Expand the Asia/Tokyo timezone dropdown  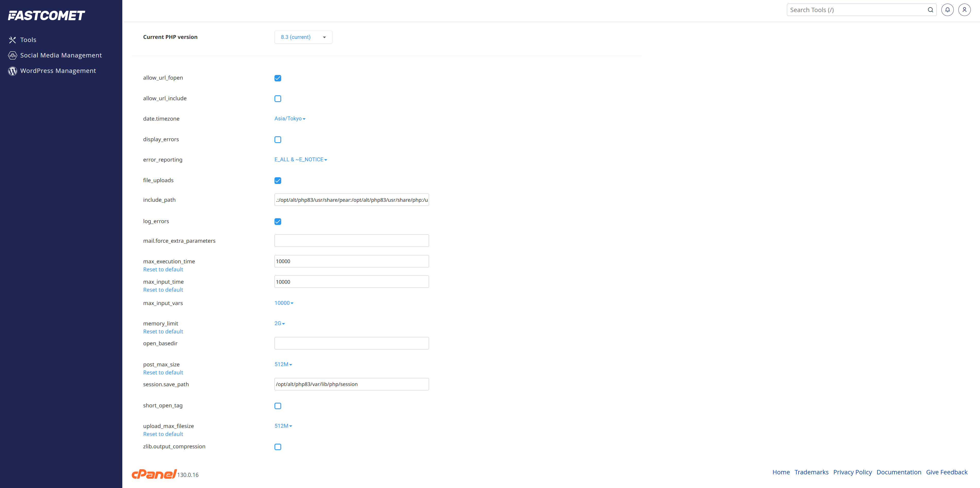290,119
